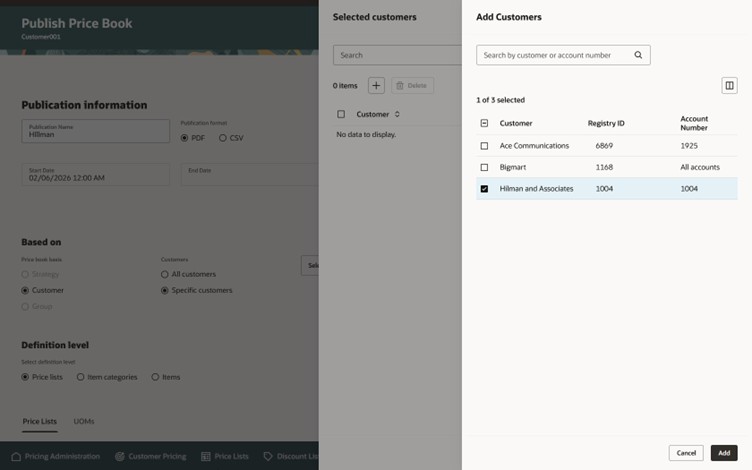The width and height of the screenshot is (752, 470).
Task: Click the Start Date field
Action: click(95, 175)
